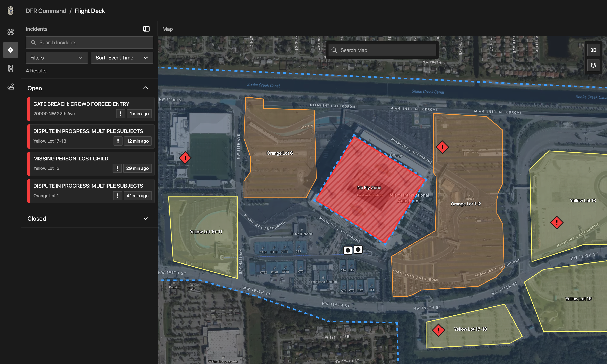Click the 12 min ago timestamp
Image resolution: width=607 pixels, height=364 pixels.
[138, 141]
